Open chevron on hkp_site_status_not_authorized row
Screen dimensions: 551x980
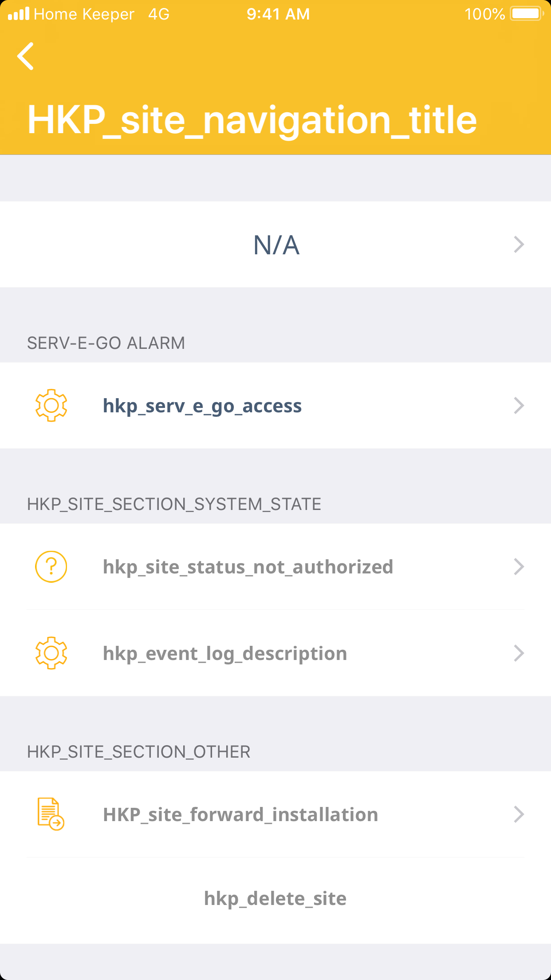[519, 567]
